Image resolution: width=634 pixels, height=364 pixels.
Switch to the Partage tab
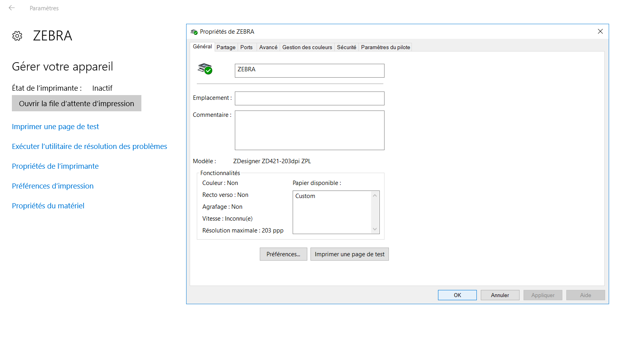coord(226,47)
